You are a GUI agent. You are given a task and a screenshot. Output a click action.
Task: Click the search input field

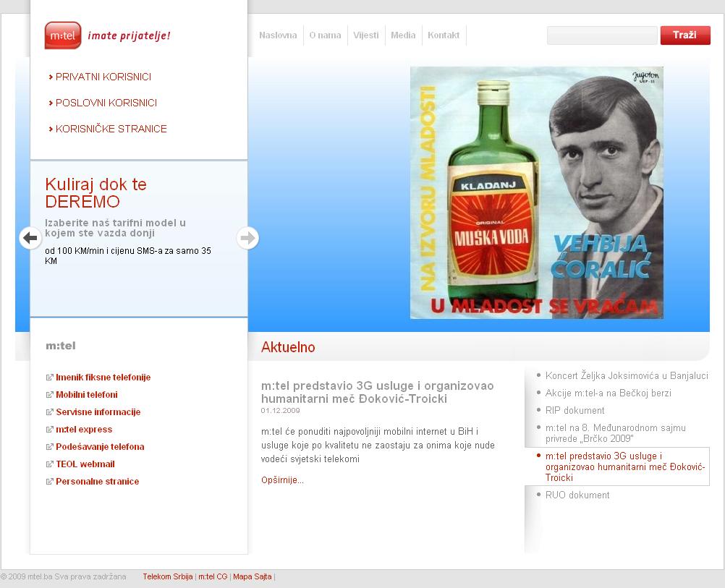point(602,35)
